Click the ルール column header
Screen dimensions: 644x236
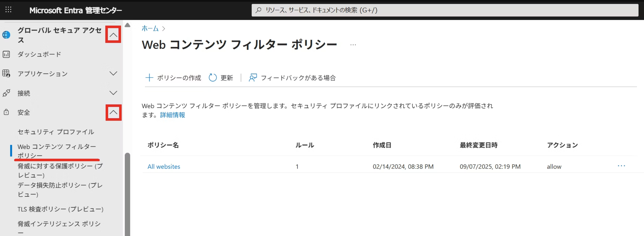pos(305,145)
